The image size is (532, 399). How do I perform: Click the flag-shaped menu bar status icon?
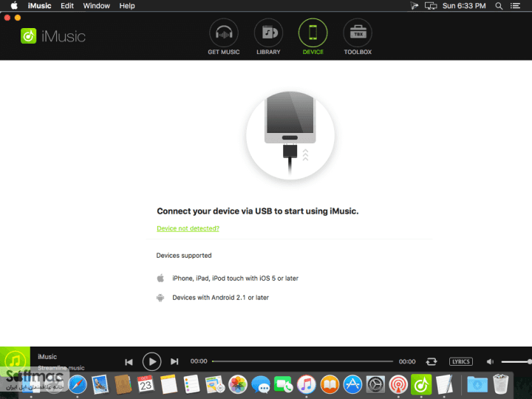tap(415, 6)
